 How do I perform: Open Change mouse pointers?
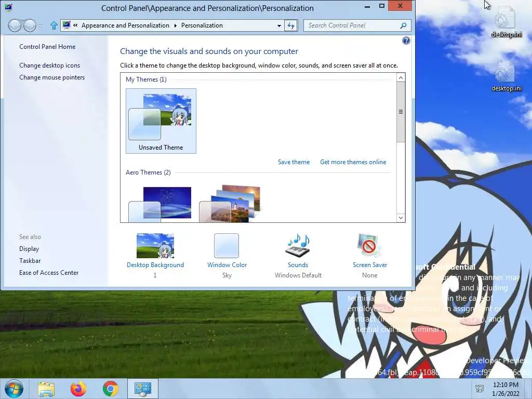pyautogui.click(x=52, y=77)
